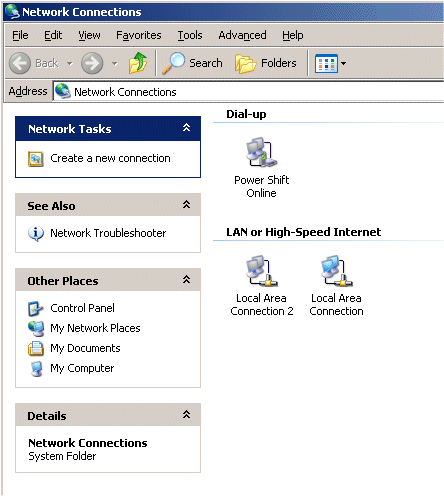Toggle the Folders pane button
This screenshot has height=496, width=444.
tap(266, 63)
